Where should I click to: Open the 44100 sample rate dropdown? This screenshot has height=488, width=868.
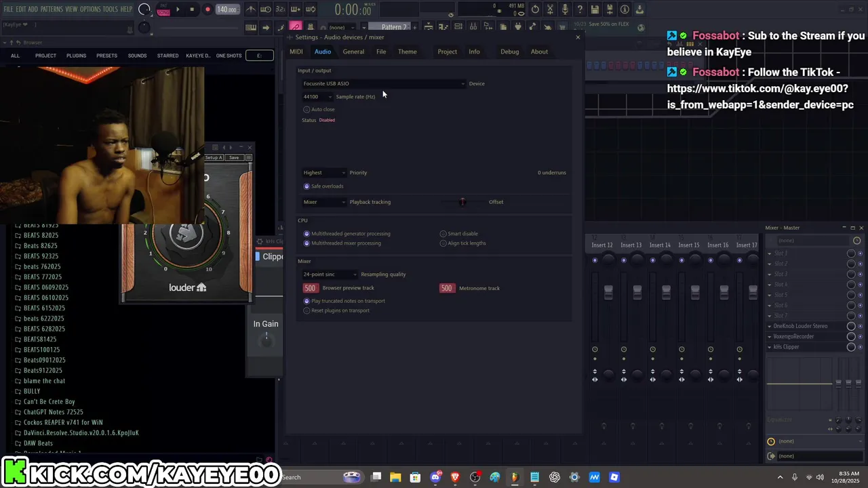pyautogui.click(x=317, y=96)
